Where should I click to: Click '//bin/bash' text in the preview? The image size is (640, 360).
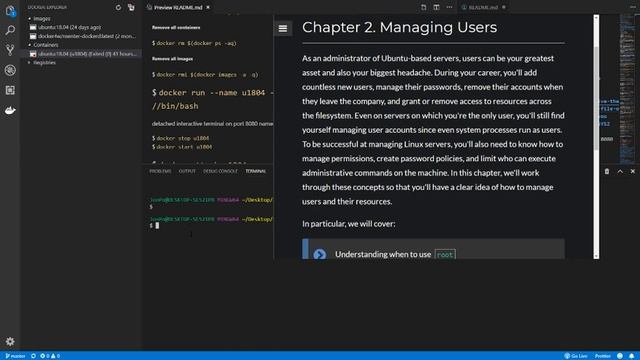point(175,106)
